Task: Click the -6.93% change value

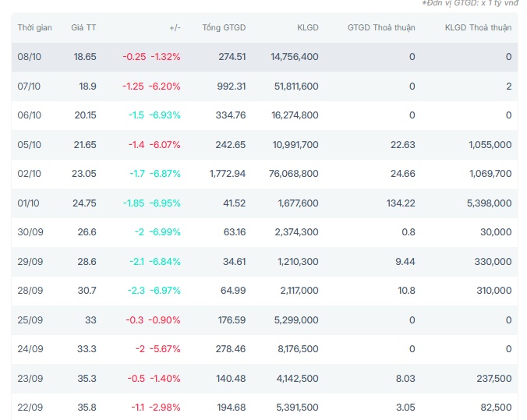Action: tap(164, 115)
